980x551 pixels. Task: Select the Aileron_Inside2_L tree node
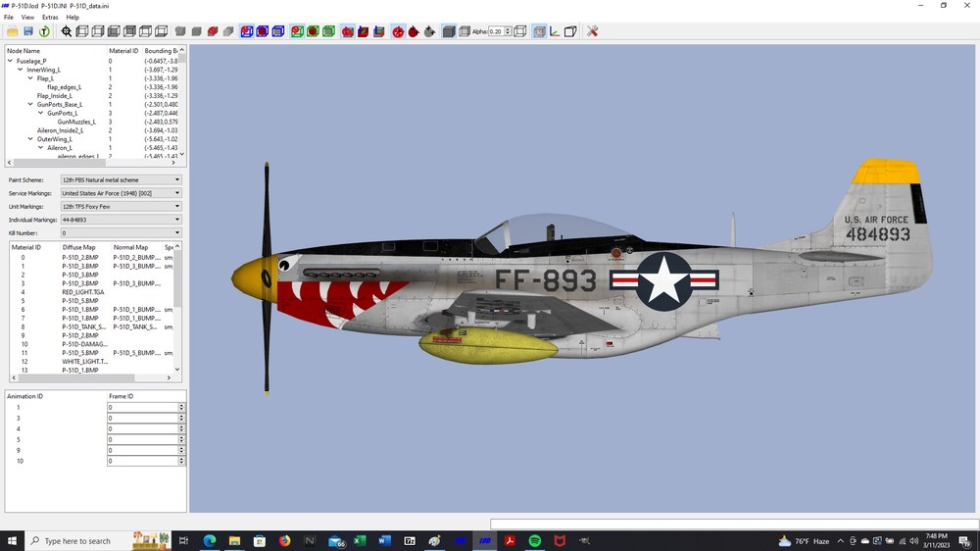pos(60,130)
